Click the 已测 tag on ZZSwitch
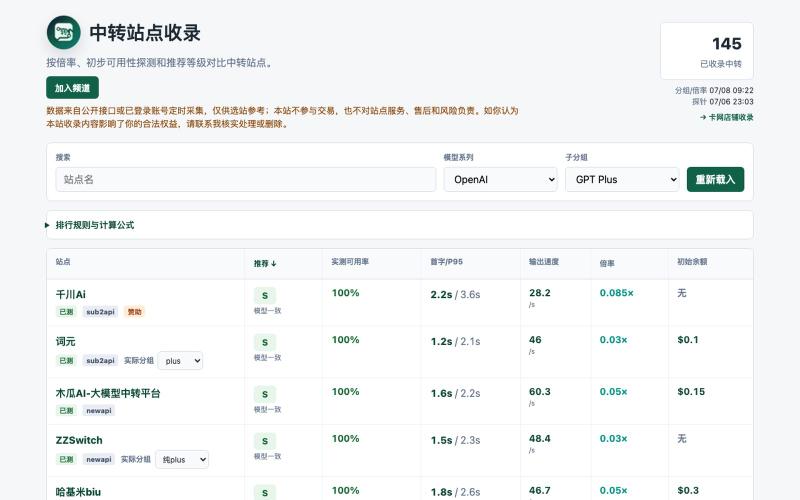Image resolution: width=800 pixels, height=500 pixels. click(66, 460)
